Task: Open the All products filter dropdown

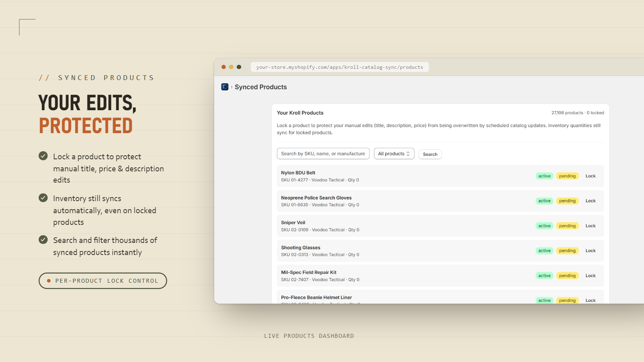Action: pyautogui.click(x=394, y=154)
